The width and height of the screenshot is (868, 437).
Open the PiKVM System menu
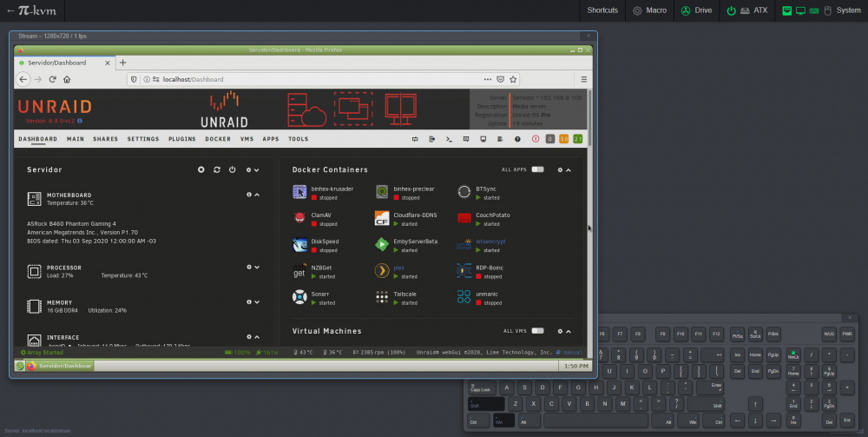[821, 10]
